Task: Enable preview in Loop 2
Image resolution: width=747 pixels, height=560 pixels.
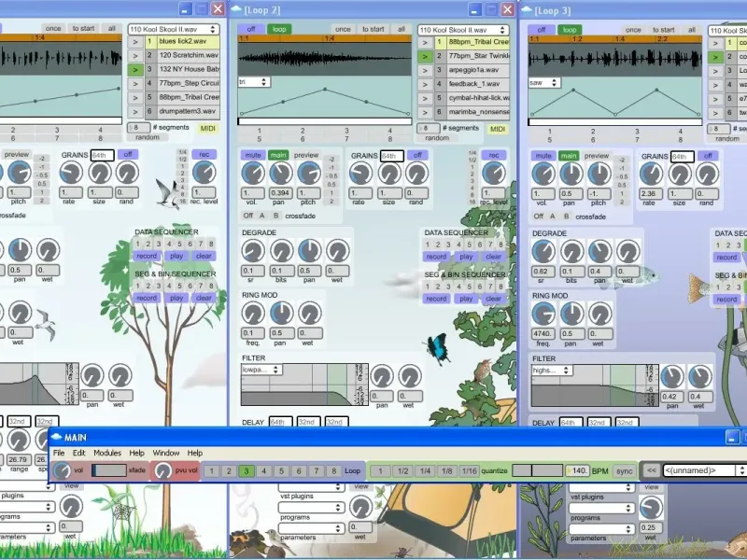Action: [x=306, y=155]
